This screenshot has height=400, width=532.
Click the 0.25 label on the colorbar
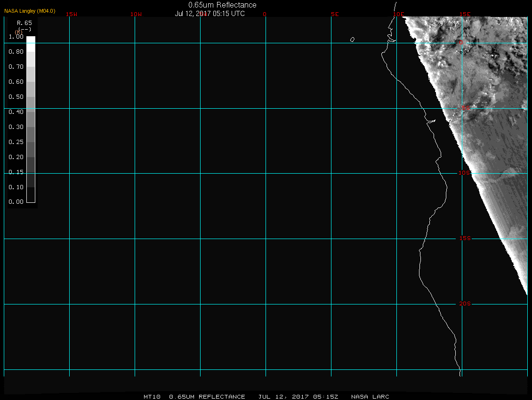coord(16,142)
